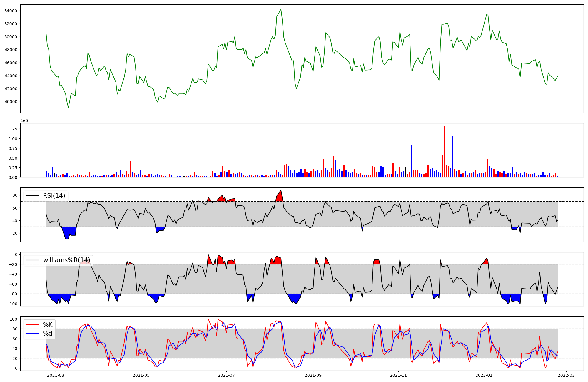The image size is (588, 382).
Task: Click the %K legend entry text
Action: (x=48, y=324)
